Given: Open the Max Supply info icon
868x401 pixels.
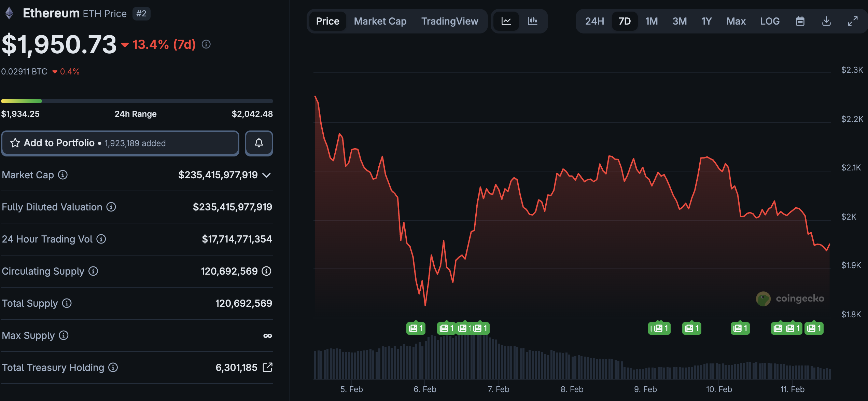Looking at the screenshot, I should tap(64, 335).
